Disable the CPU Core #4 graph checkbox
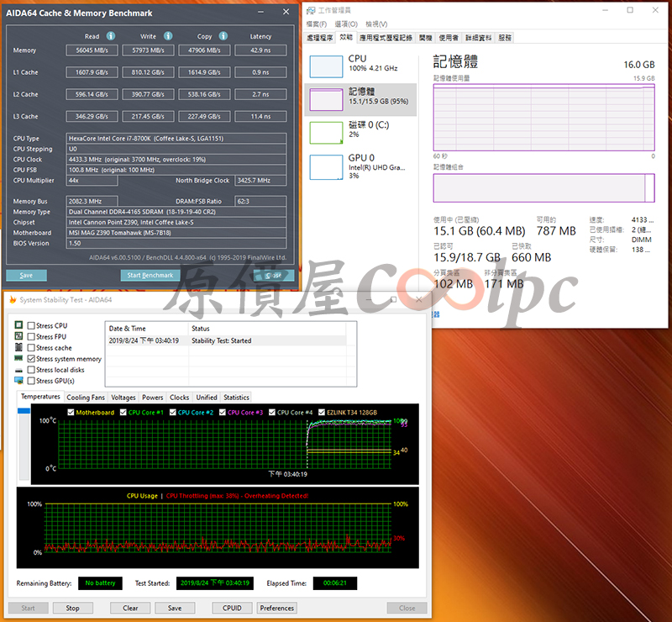This screenshot has height=622, width=672. coord(271,413)
